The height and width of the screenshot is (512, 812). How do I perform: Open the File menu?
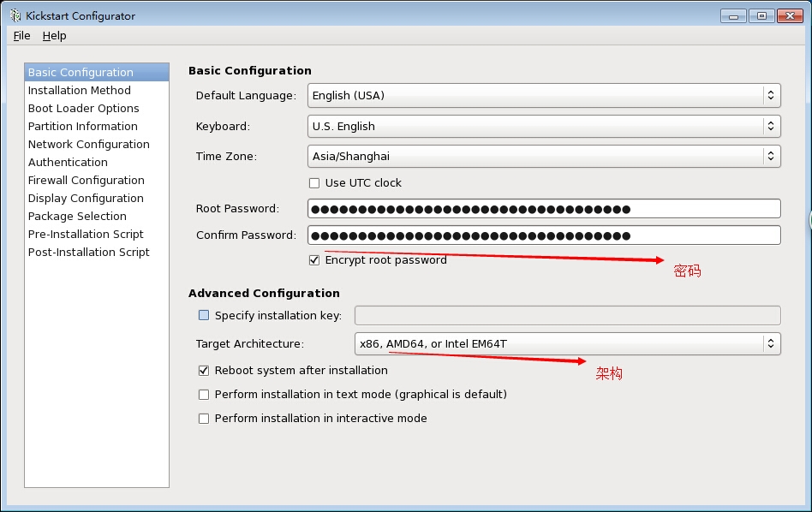pyautogui.click(x=21, y=36)
